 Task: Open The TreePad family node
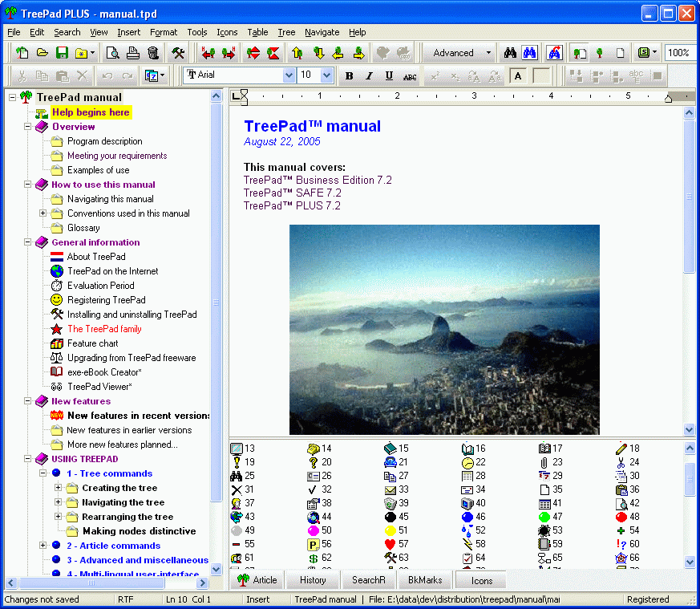[104, 329]
